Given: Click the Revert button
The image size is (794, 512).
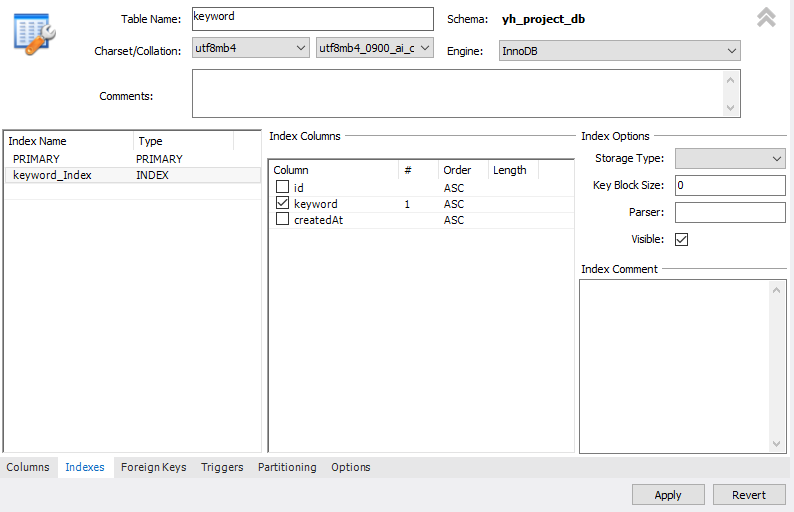Looking at the screenshot, I should [749, 495].
